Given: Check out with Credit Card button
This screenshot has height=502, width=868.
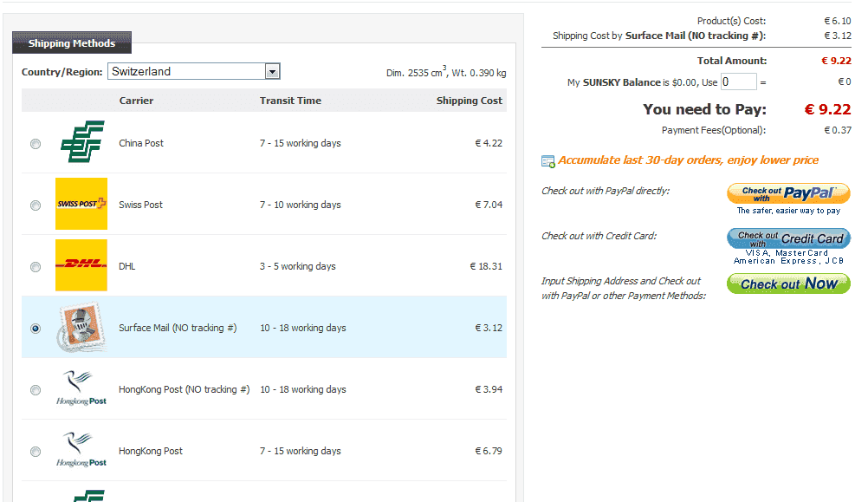Looking at the screenshot, I should (x=788, y=238).
